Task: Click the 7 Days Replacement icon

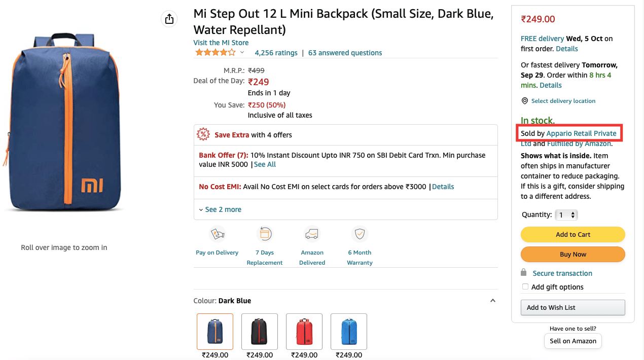Action: coord(264,233)
